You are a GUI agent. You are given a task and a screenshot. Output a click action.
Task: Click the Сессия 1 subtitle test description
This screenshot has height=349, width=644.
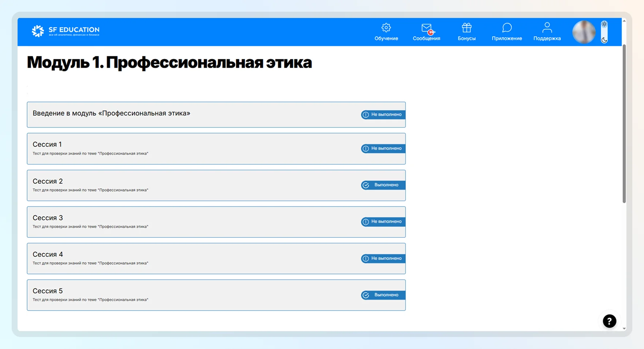pyautogui.click(x=90, y=153)
